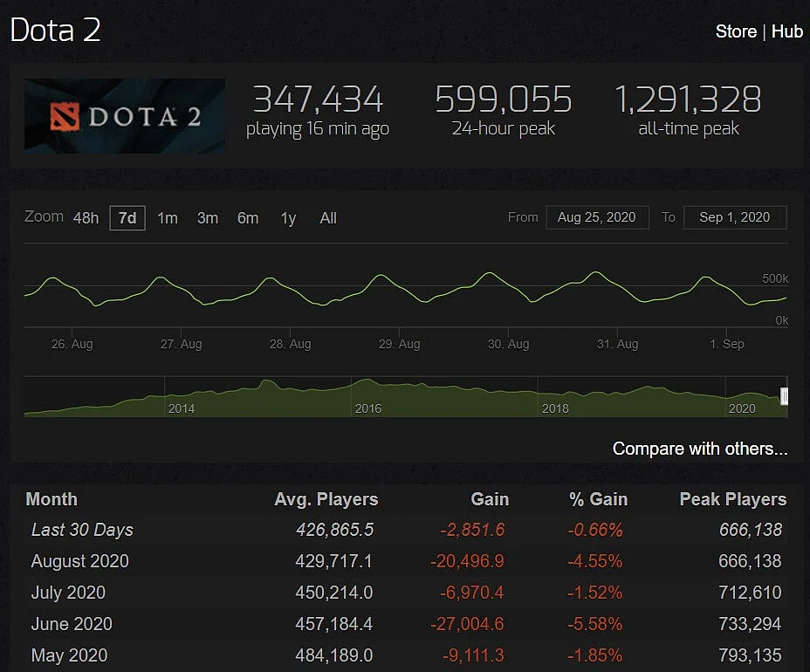Select the 7d zoom range

(127, 218)
